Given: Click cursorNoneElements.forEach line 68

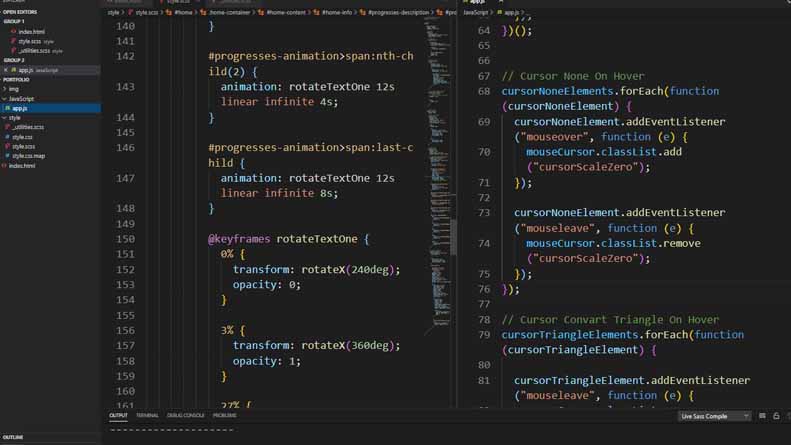Looking at the screenshot, I should pyautogui.click(x=610, y=91).
